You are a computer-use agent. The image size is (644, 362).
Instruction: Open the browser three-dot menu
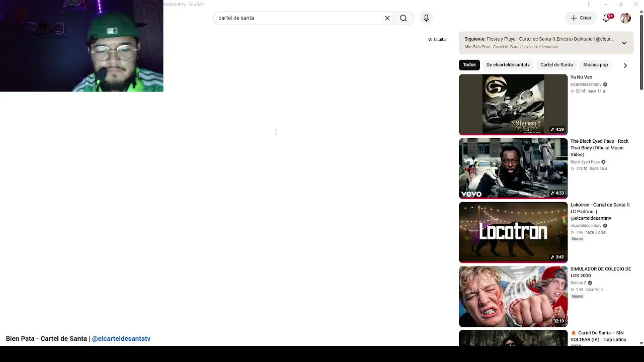pyautogui.click(x=589, y=5)
